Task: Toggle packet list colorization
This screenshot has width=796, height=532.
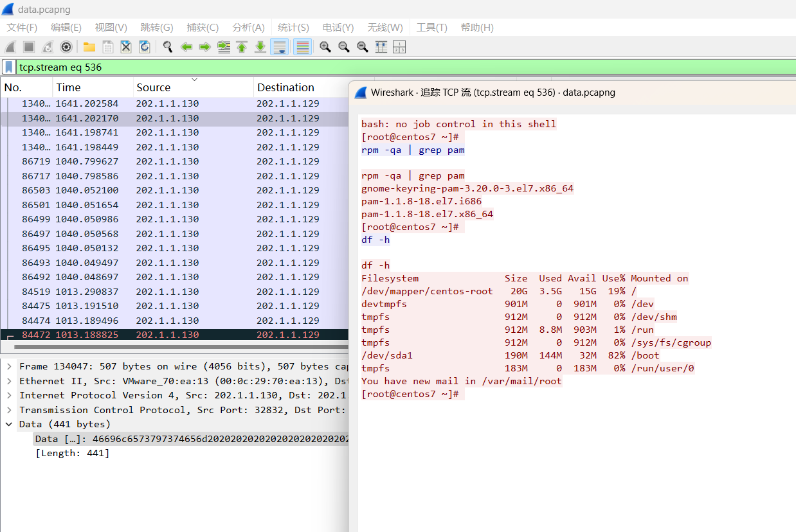Action: click(x=302, y=47)
